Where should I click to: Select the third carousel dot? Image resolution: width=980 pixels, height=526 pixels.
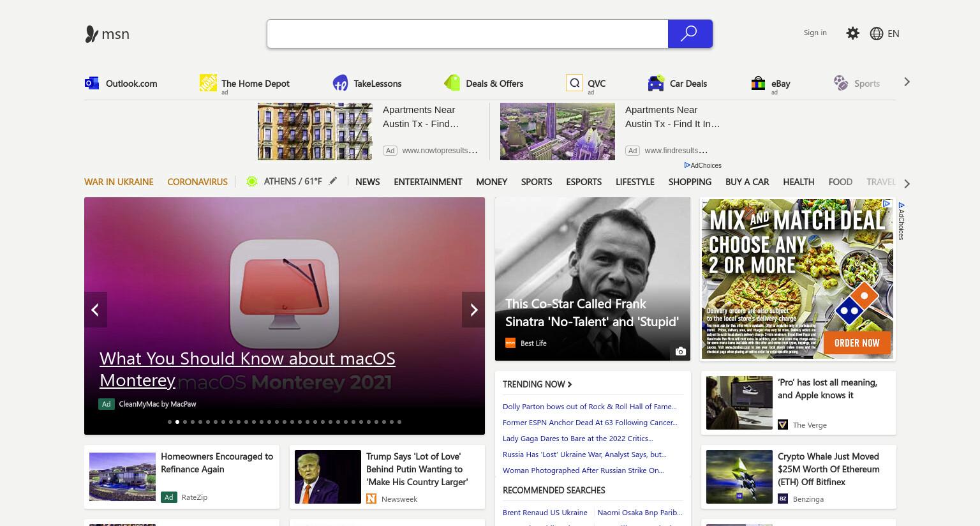pos(185,422)
